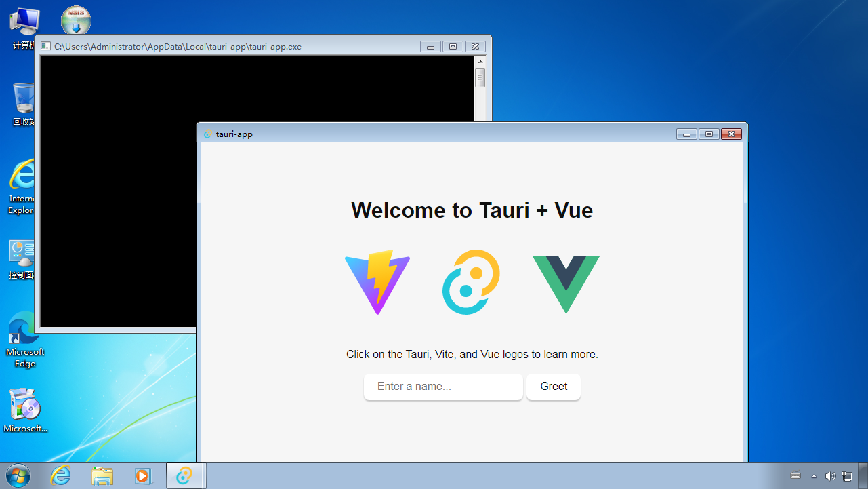Select the tauri-app.exe console title path

[178, 47]
